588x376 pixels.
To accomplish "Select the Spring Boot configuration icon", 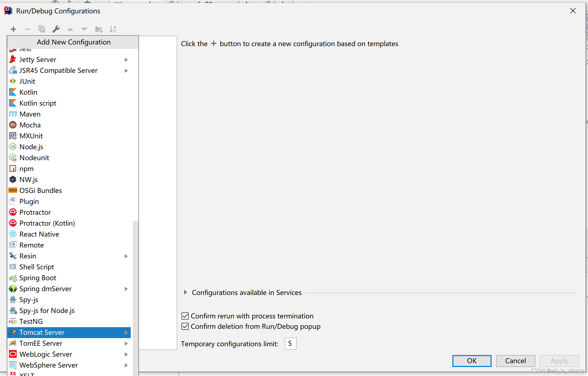I will coord(13,277).
